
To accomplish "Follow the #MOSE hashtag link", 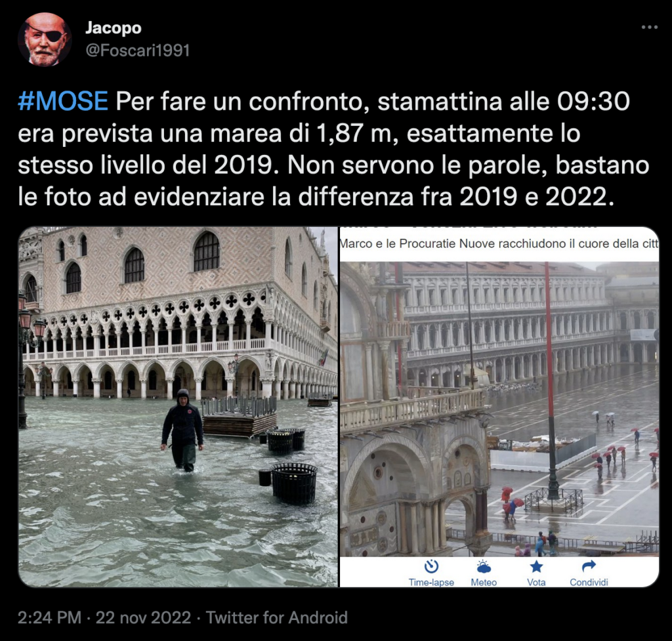I will 62,102.
